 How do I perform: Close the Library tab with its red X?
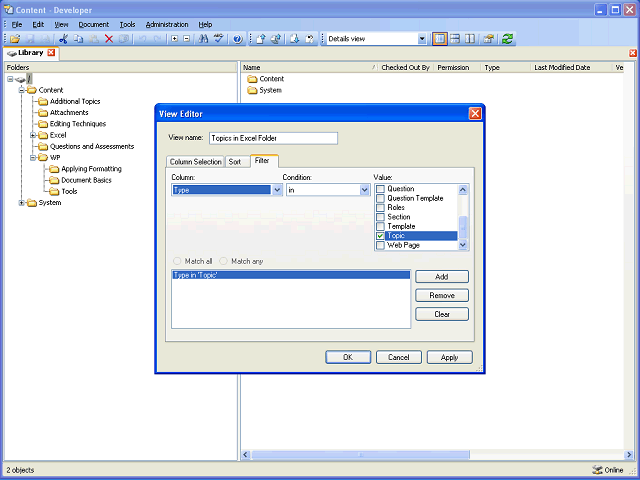coord(51,53)
